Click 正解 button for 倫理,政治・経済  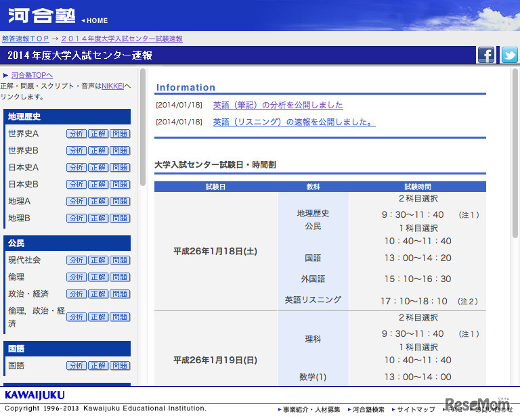coord(98,317)
